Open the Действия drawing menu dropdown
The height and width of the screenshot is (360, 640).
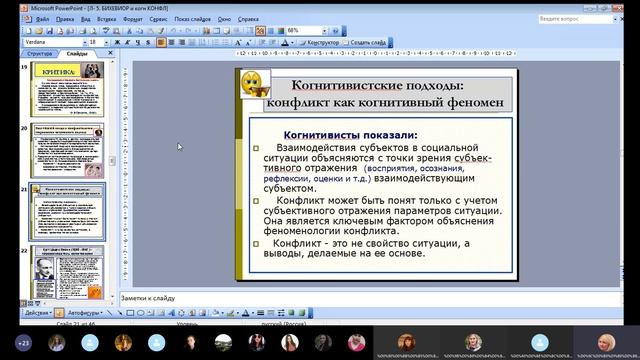pyautogui.click(x=38, y=313)
